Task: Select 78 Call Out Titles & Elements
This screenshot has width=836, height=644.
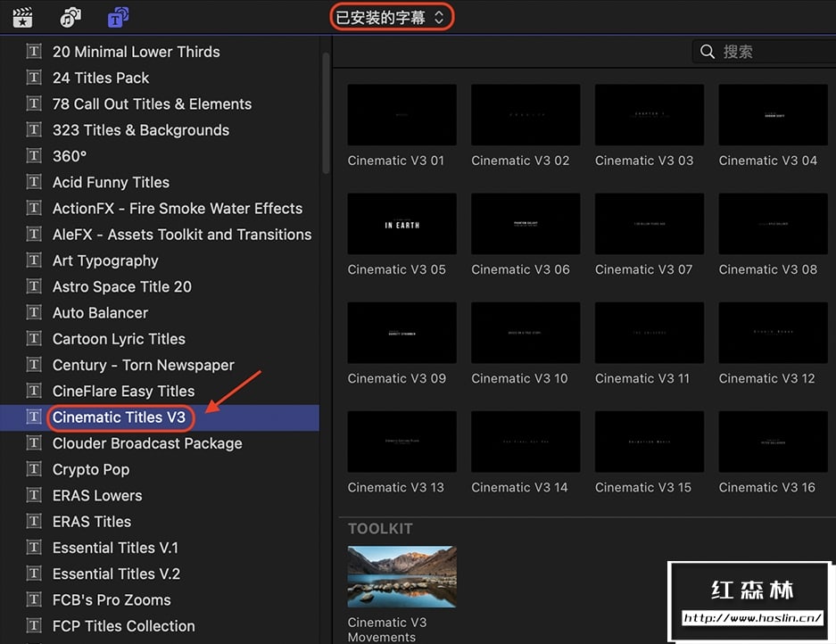Action: coord(152,104)
